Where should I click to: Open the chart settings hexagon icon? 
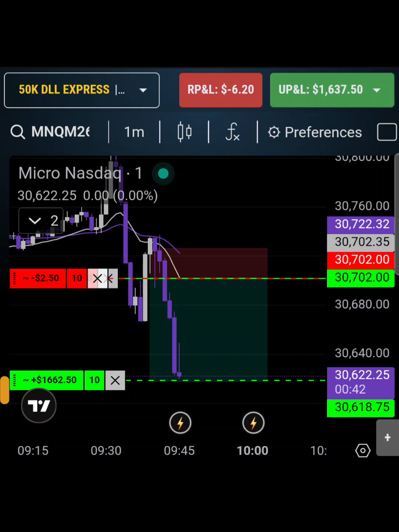[363, 450]
